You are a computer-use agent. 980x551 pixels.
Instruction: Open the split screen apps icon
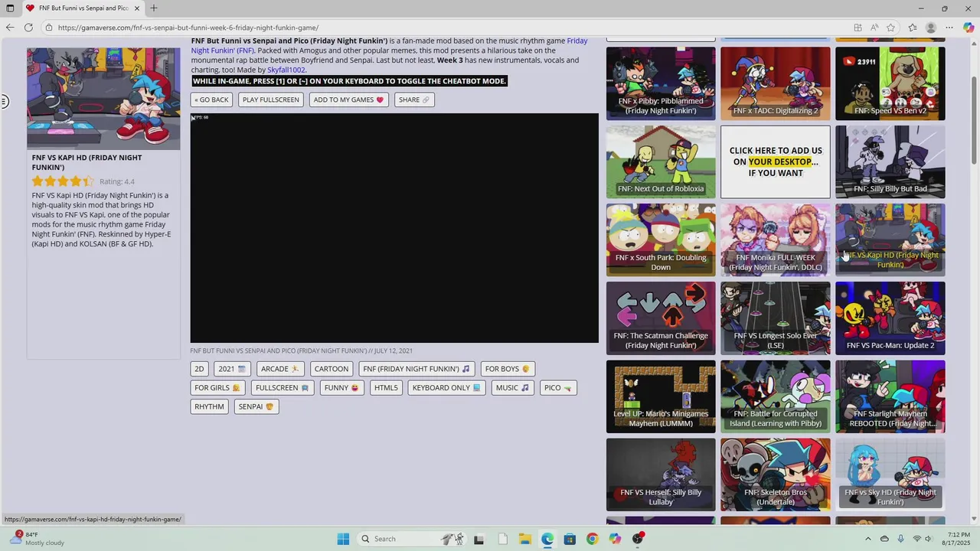(857, 28)
